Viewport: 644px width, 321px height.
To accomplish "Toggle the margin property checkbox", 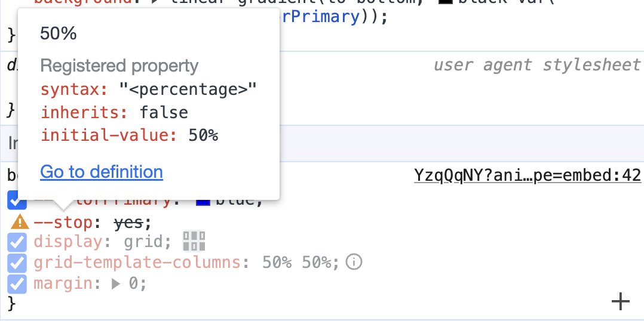I will pyautogui.click(x=17, y=283).
